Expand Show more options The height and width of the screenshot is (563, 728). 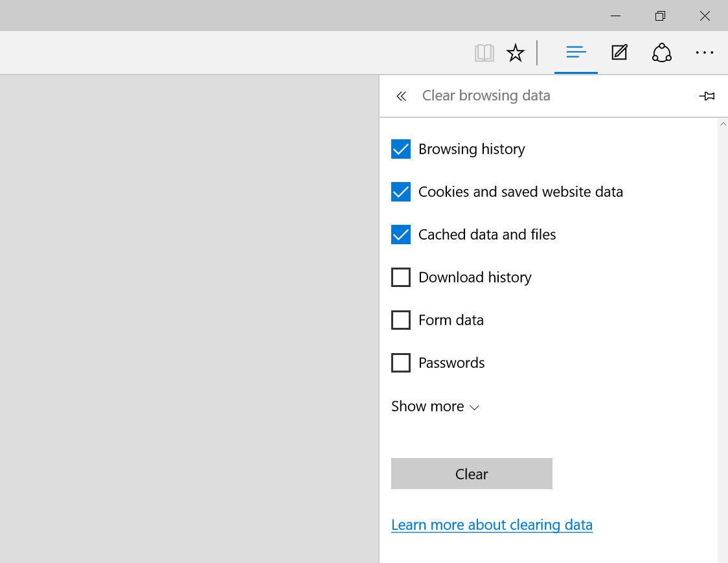pos(435,406)
